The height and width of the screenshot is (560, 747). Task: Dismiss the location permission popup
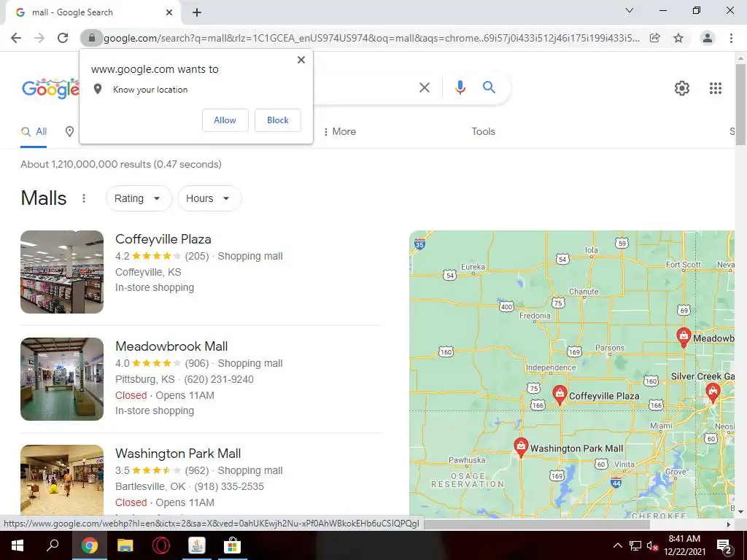point(301,60)
